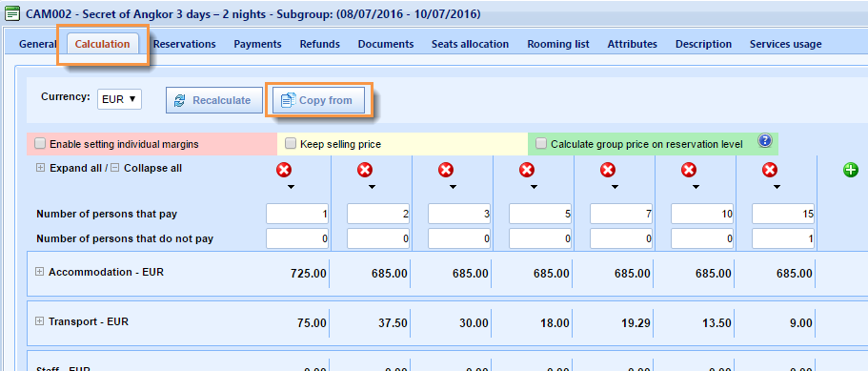This screenshot has height=371, width=868.
Task: Open the Seats allocation tab
Action: point(470,44)
